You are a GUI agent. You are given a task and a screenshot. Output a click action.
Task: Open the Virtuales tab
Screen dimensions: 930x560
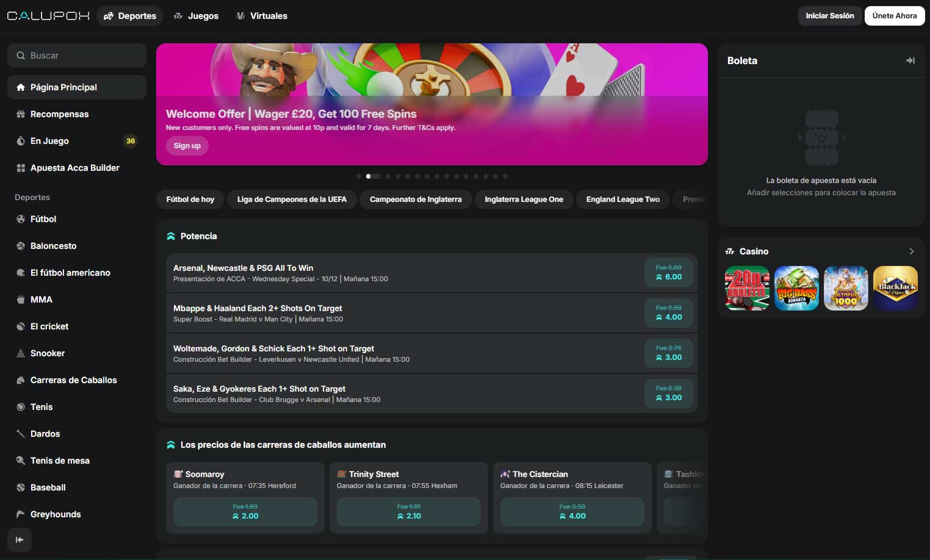click(x=262, y=16)
